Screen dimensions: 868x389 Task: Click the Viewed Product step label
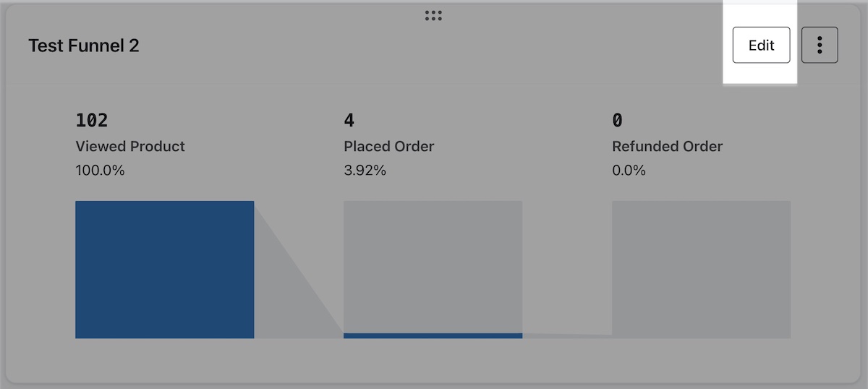[130, 146]
